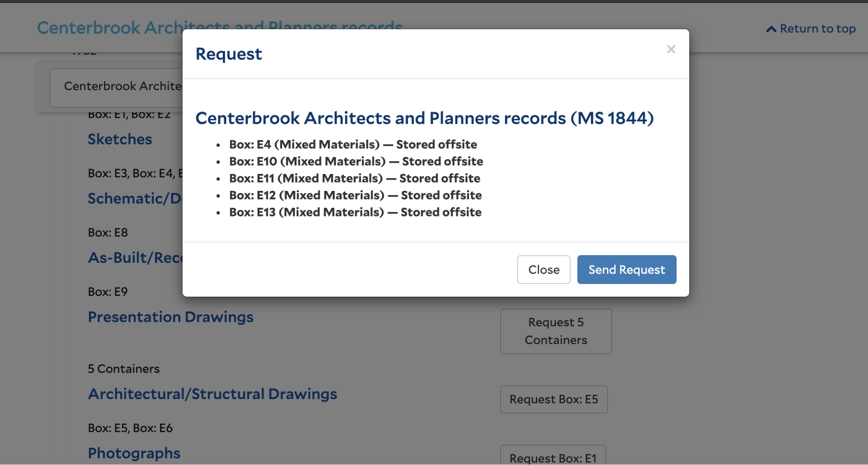Click the Return to top arrow icon
868x465 pixels.
[x=771, y=29]
